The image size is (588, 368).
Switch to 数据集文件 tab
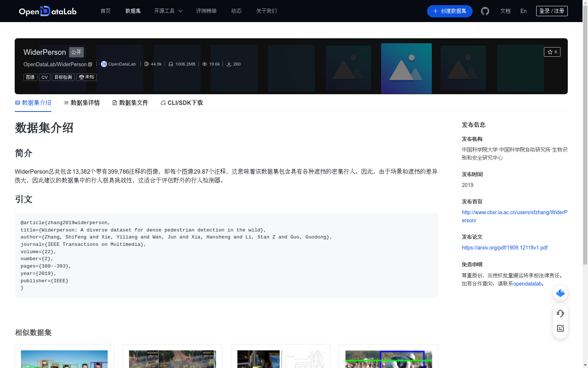(130, 103)
